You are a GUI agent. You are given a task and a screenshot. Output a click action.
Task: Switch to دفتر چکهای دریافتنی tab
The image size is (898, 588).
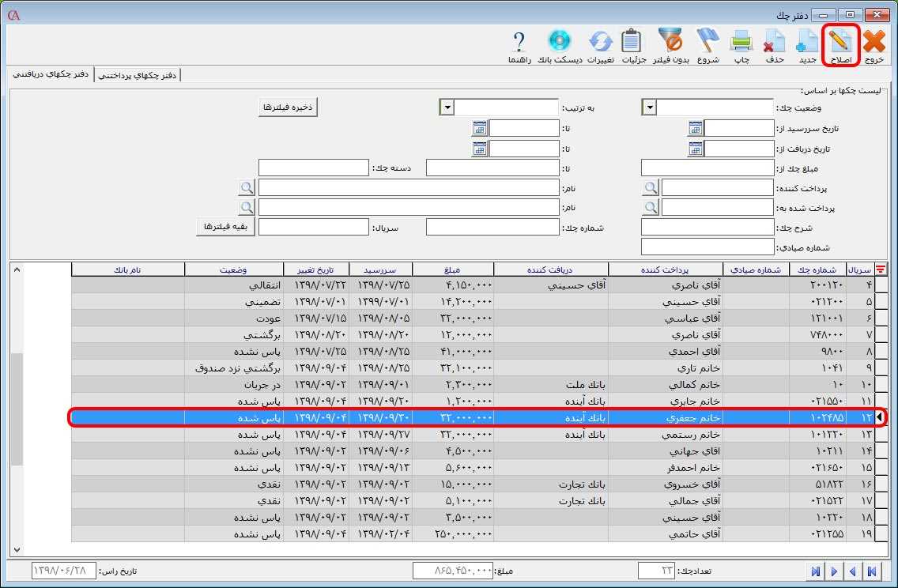coord(49,75)
